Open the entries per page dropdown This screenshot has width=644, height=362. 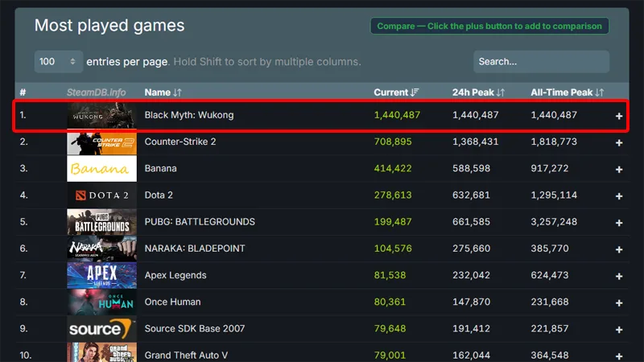tap(58, 62)
